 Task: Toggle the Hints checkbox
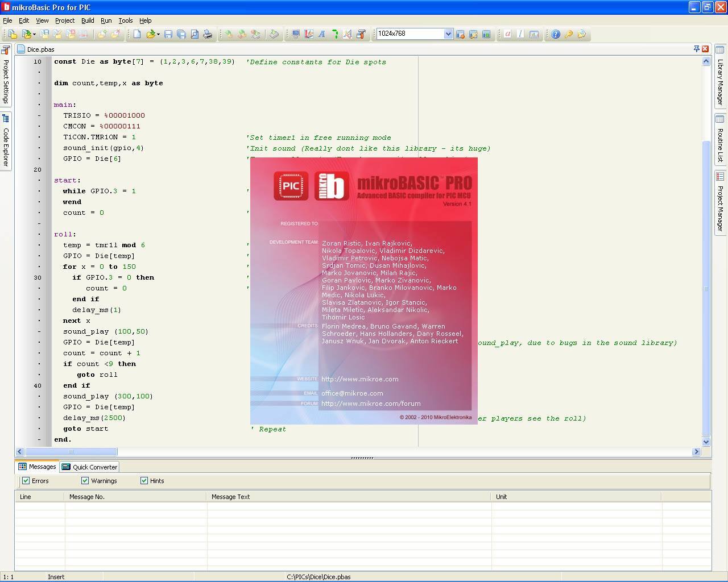144,481
